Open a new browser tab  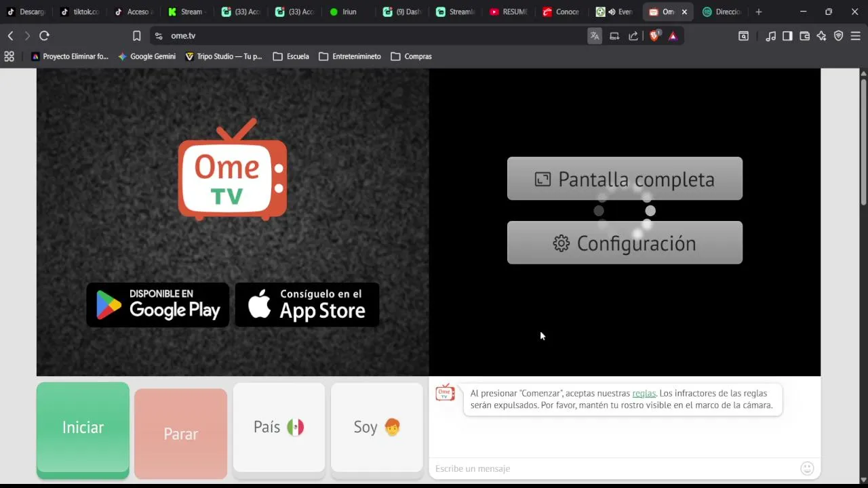click(x=758, y=12)
